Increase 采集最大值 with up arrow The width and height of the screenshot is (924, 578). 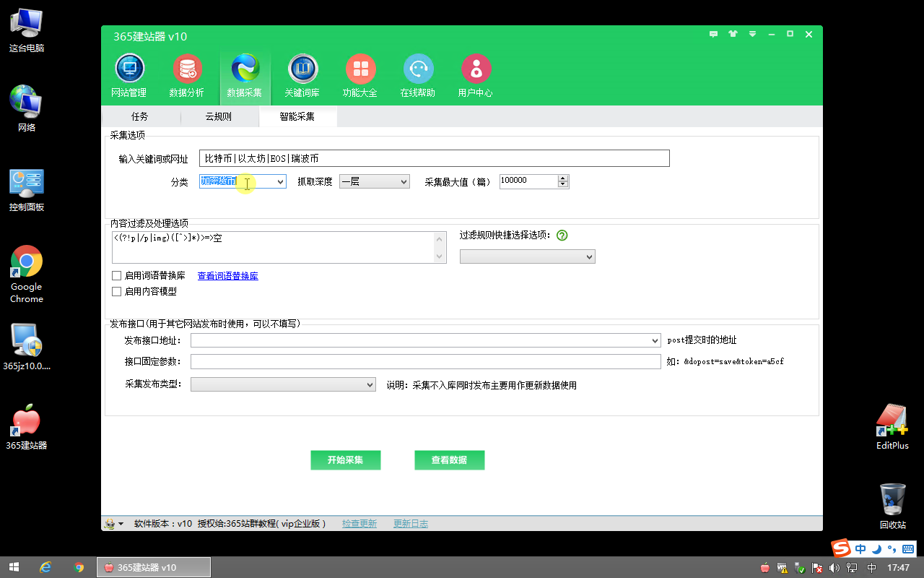(x=563, y=178)
